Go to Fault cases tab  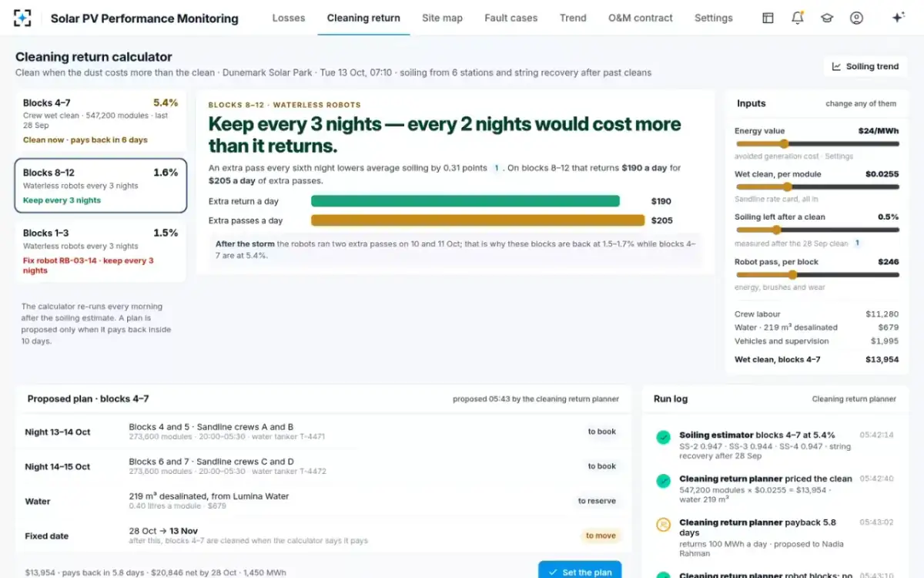[511, 18]
